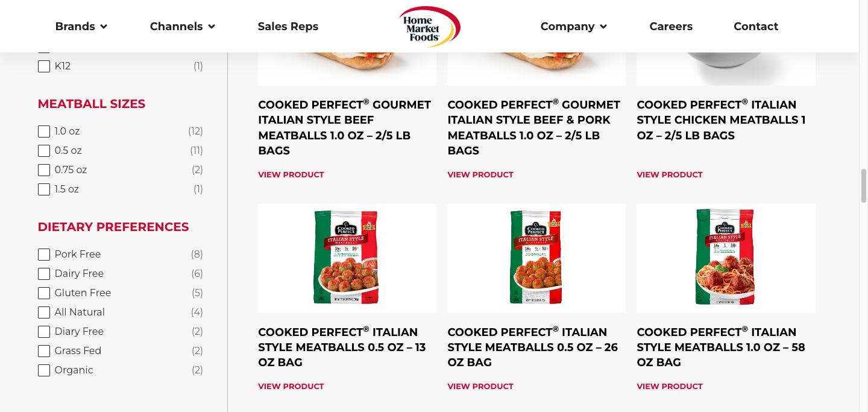This screenshot has height=412, width=868.
Task: Expand the Company dropdown menu
Action: pos(573,27)
